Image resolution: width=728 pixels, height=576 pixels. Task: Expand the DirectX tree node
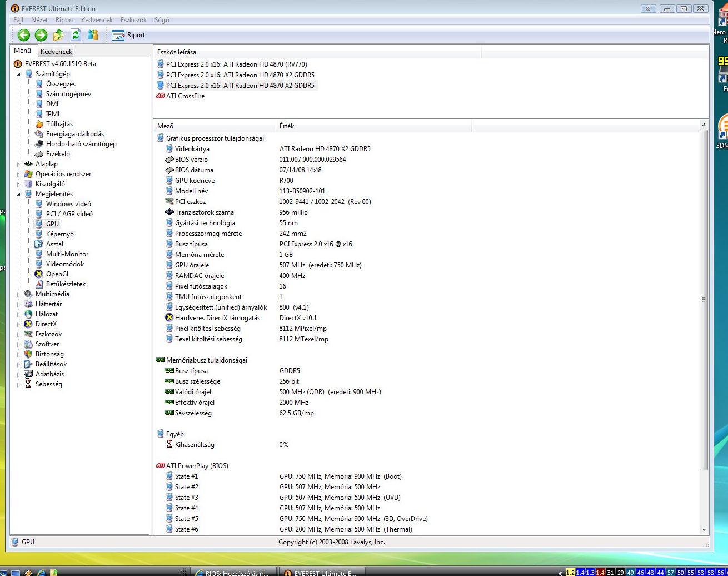coord(18,324)
